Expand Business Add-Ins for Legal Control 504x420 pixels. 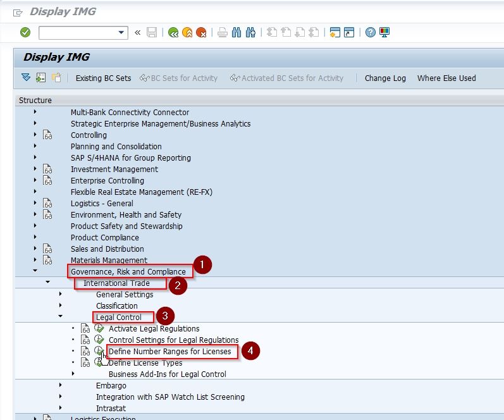tap(73, 374)
